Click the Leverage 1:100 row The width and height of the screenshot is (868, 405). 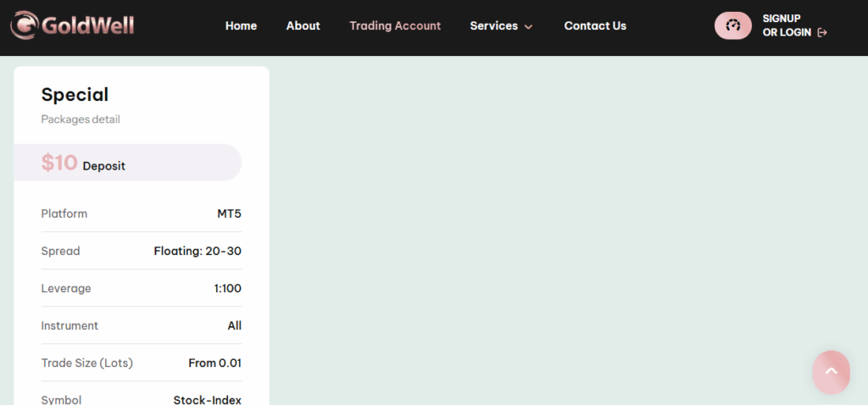[x=142, y=288]
